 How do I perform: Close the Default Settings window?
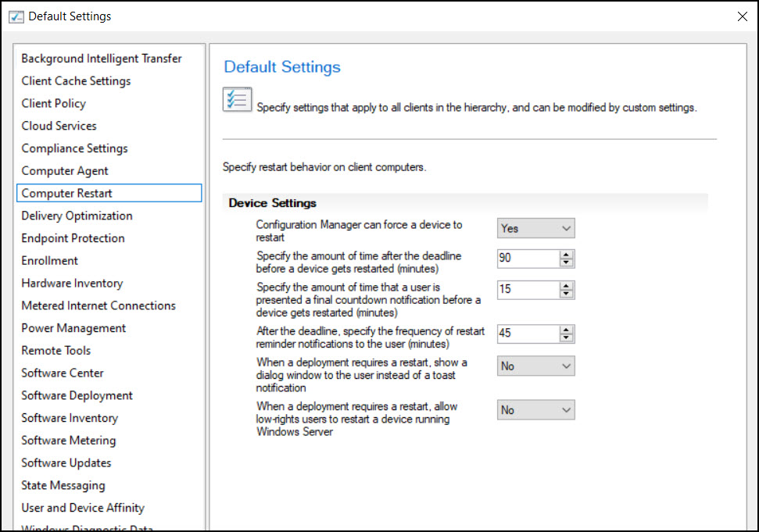pyautogui.click(x=742, y=16)
